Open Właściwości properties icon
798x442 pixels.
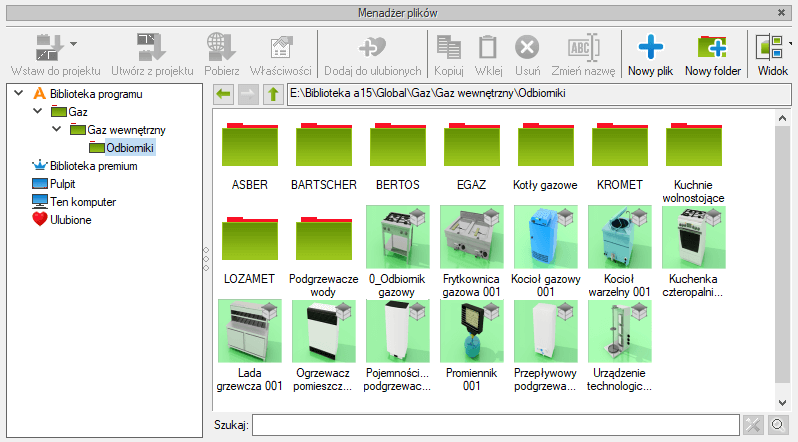pyautogui.click(x=280, y=48)
